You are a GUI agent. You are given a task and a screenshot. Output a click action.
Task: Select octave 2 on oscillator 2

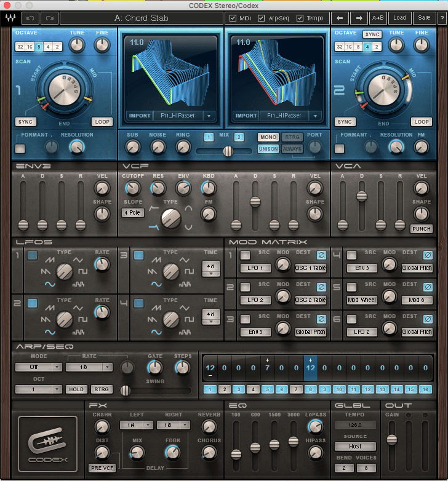click(377, 47)
